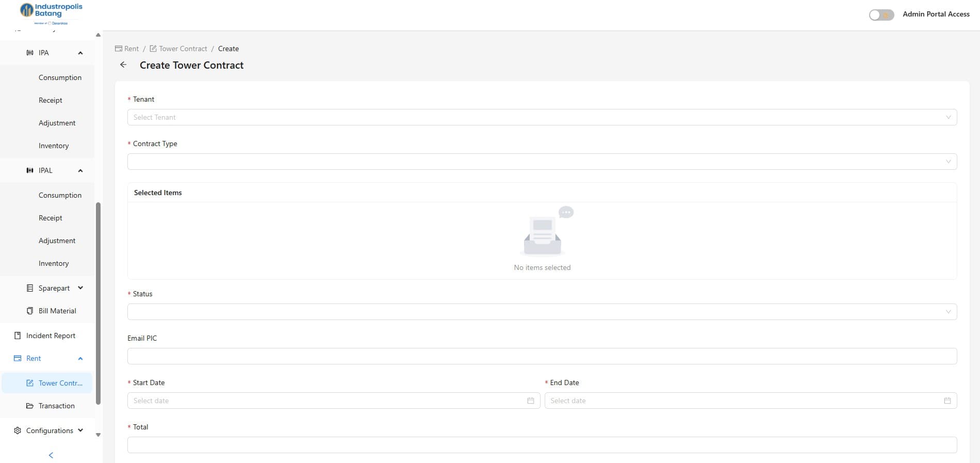This screenshot has height=463, width=980.
Task: Click the IPA menu icon
Action: click(30, 53)
